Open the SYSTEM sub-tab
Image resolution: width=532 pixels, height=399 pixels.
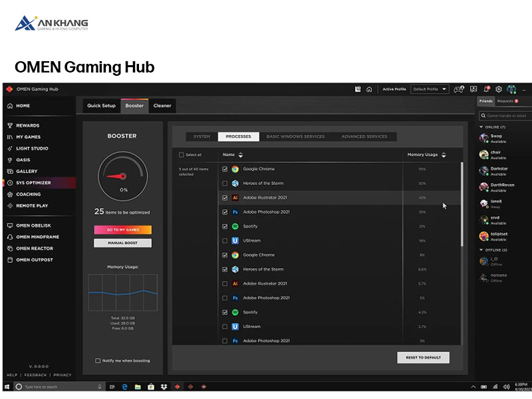pyautogui.click(x=202, y=136)
